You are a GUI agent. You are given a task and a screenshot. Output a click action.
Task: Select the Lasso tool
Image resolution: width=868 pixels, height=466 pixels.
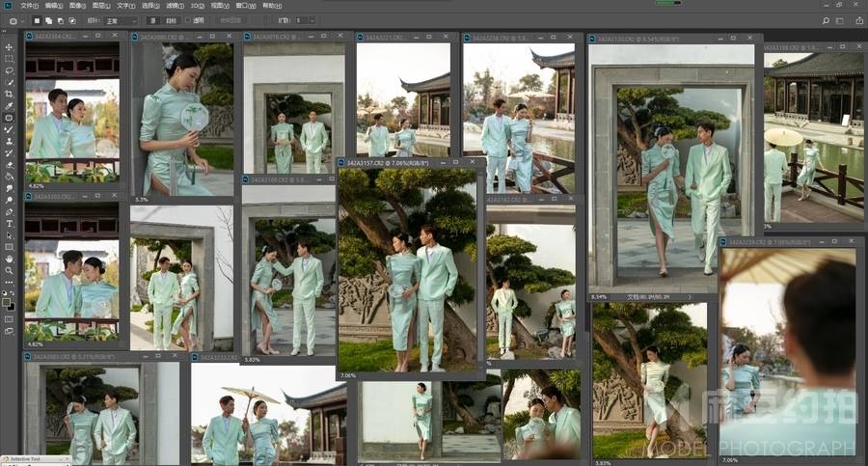(9, 71)
